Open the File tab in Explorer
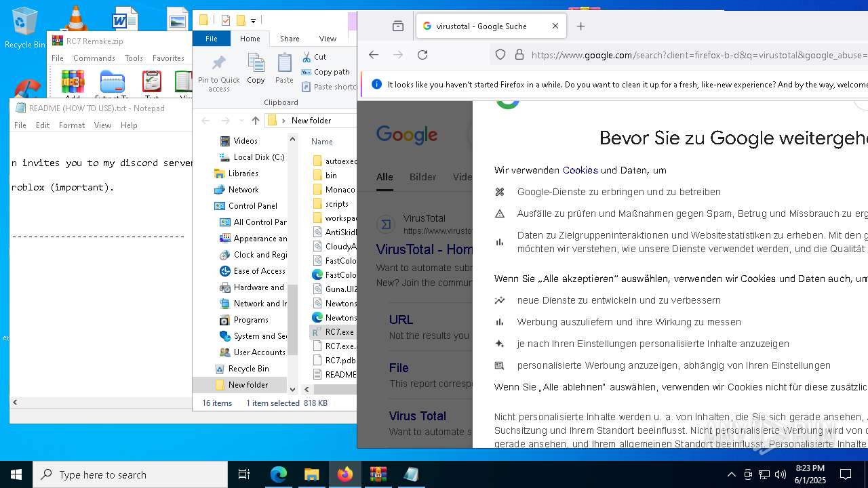The width and height of the screenshot is (868, 488). pyautogui.click(x=212, y=39)
